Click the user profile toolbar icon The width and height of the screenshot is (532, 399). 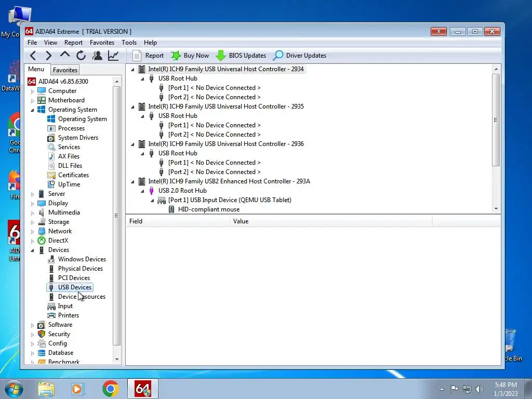97,55
